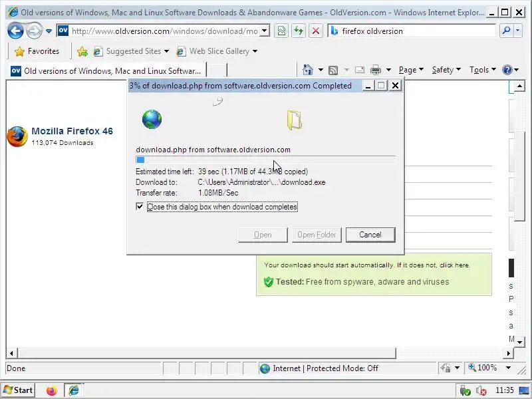The width and height of the screenshot is (532, 399).
Task: Click the horizontal scrollbar thumb
Action: pos(207,353)
